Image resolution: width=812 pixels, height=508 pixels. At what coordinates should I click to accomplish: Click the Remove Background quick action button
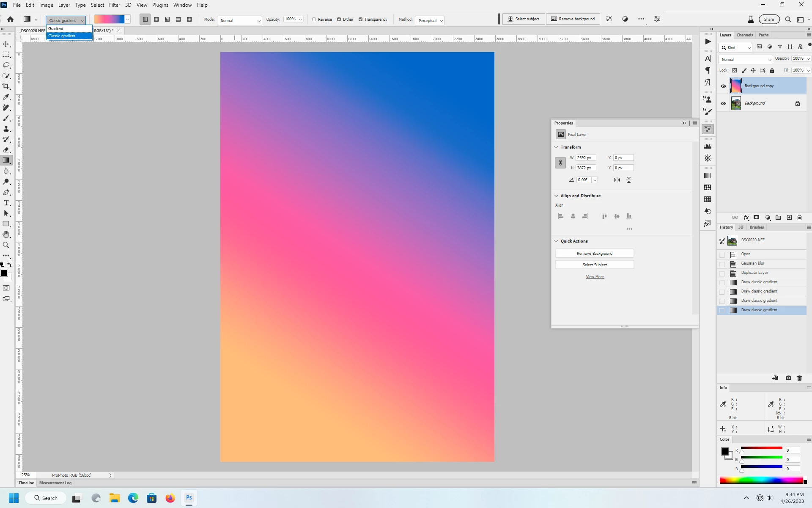pyautogui.click(x=594, y=253)
